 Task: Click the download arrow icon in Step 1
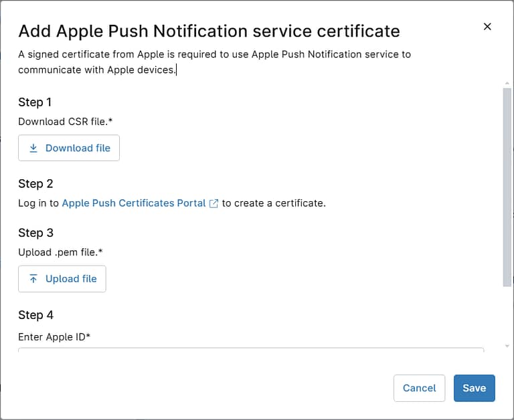click(x=33, y=148)
